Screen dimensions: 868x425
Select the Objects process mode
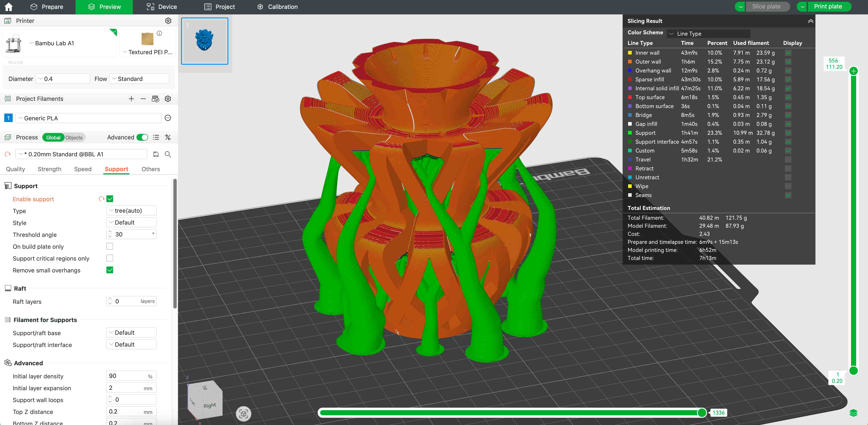point(74,138)
